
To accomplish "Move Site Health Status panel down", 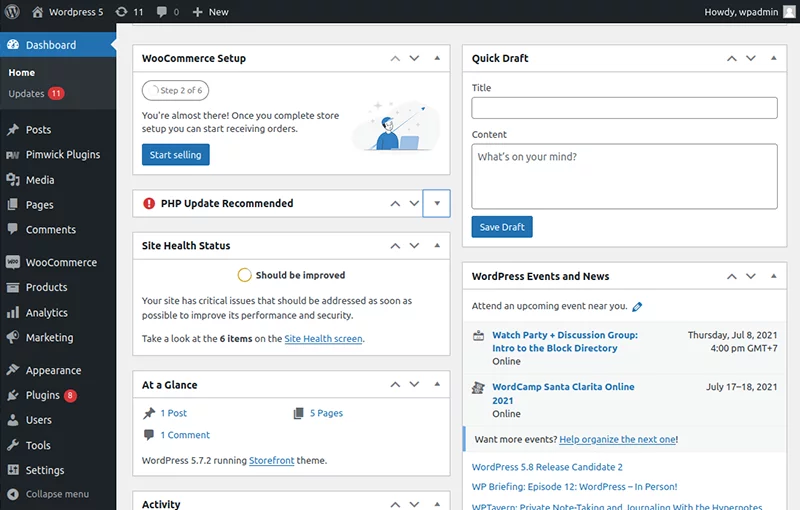I will click(x=414, y=245).
